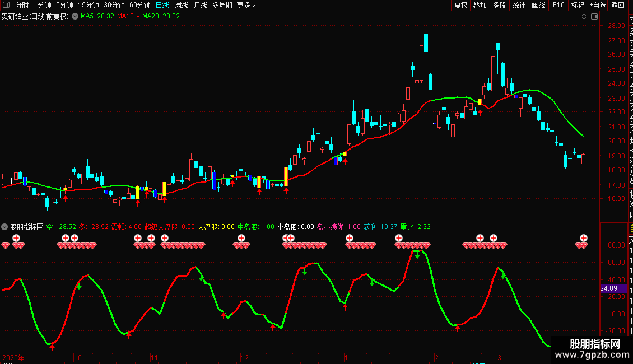This screenshot has height=364, width=633.
Task: Toggle the left sidebar panel icon
Action: [6, 5]
